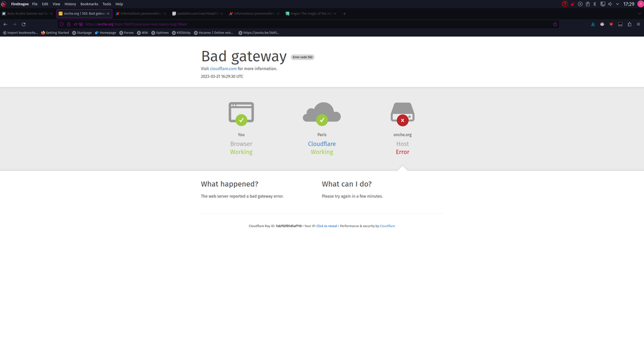The height and width of the screenshot is (363, 644).
Task: Open the Getting Started bookmark
Action: coord(55,33)
